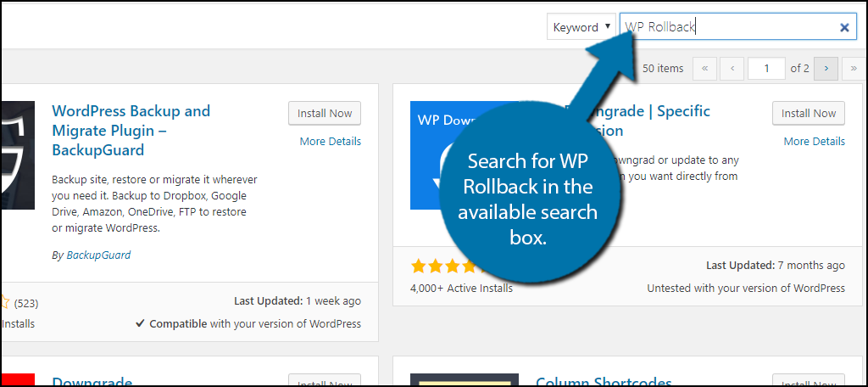Click '4,000+ Active Installs' text
The width and height of the screenshot is (868, 387).
click(461, 289)
